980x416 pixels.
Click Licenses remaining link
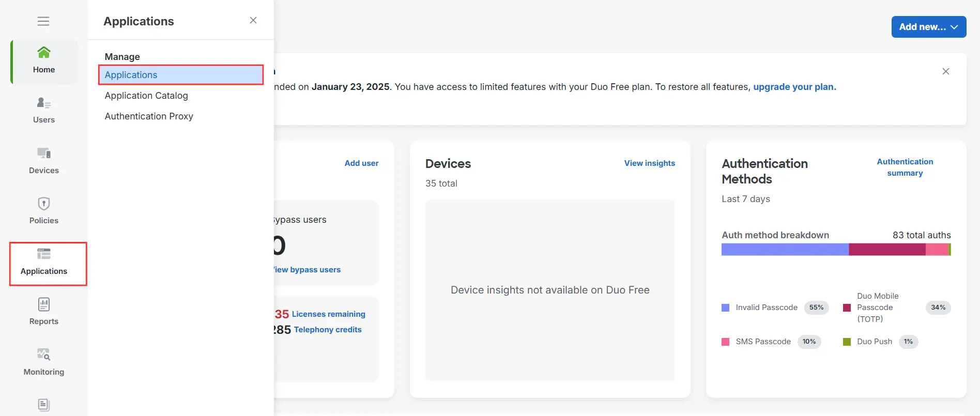[x=328, y=314]
